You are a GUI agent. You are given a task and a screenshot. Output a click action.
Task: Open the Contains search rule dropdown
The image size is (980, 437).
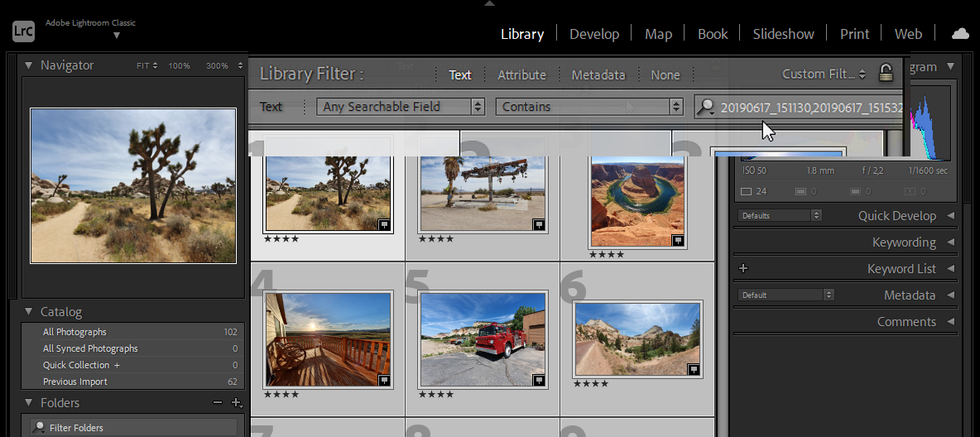tap(588, 106)
